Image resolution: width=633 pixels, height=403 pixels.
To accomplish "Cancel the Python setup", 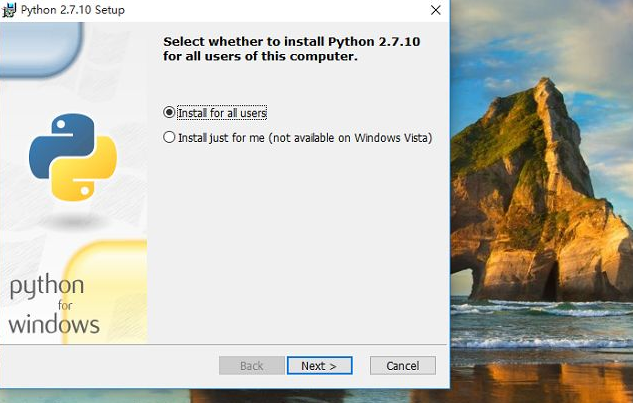I will [x=402, y=366].
